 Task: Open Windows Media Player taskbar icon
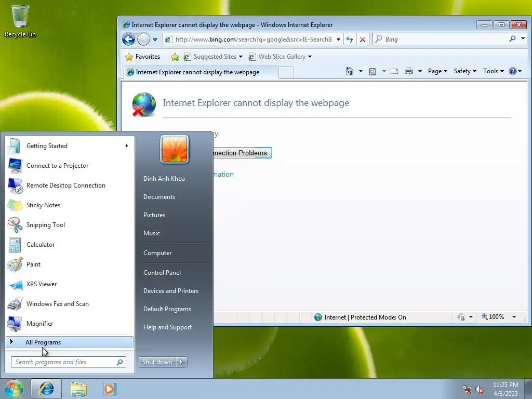(110, 389)
